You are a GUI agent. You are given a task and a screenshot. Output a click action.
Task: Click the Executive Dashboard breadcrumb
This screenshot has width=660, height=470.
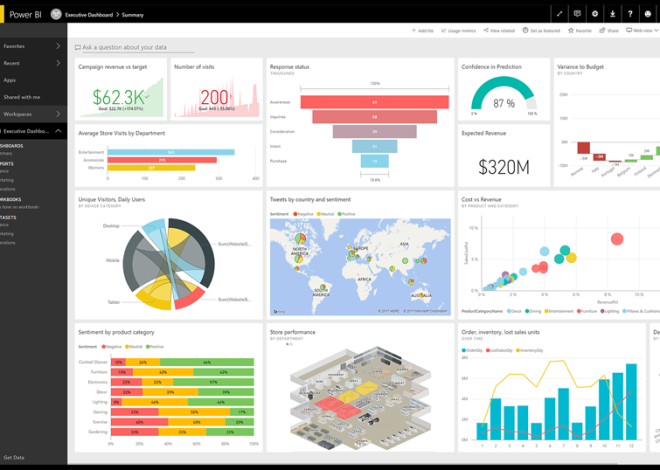(89, 15)
